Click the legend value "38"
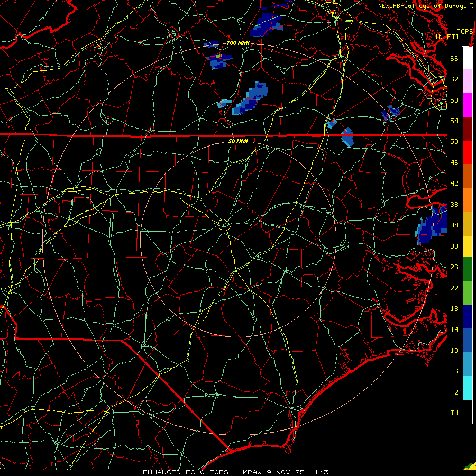476x476 pixels. pos(454,204)
